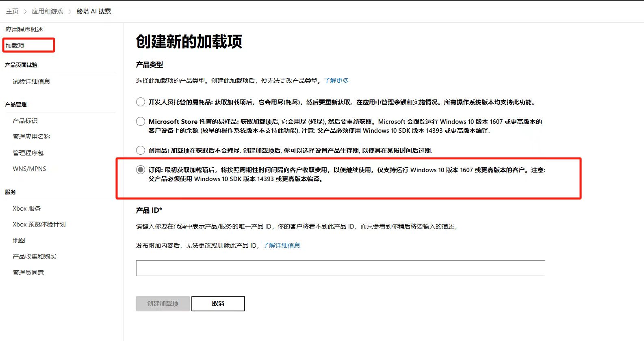Open 管理员同意 sidebar item
Image resolution: width=644 pixels, height=341 pixels.
point(28,273)
